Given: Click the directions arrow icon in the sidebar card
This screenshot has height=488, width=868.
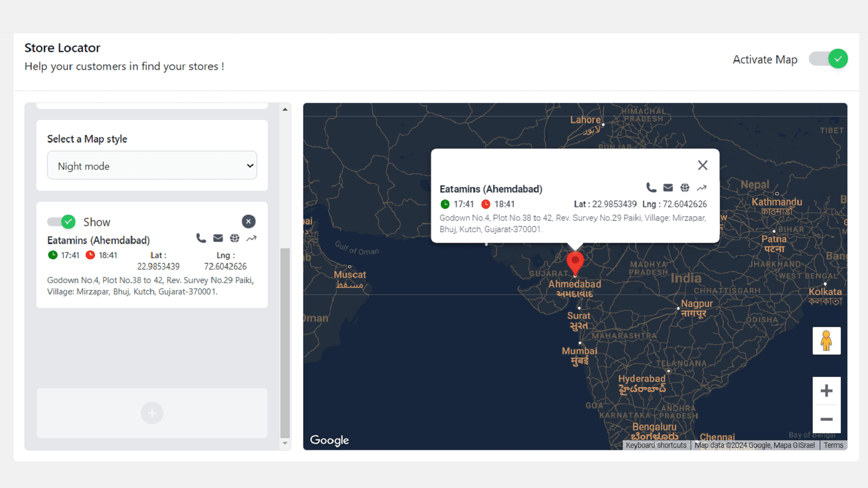Looking at the screenshot, I should click(251, 238).
